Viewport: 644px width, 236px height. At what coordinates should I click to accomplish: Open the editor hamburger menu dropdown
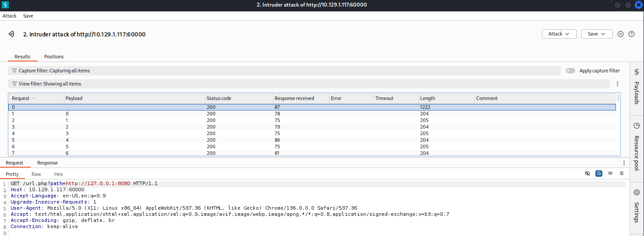coord(621,174)
